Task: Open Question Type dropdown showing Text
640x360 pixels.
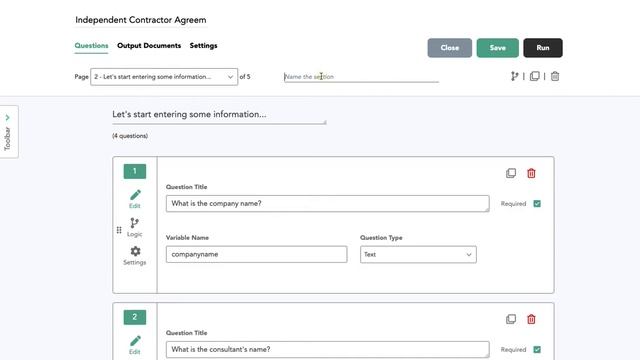Action: coord(418,254)
